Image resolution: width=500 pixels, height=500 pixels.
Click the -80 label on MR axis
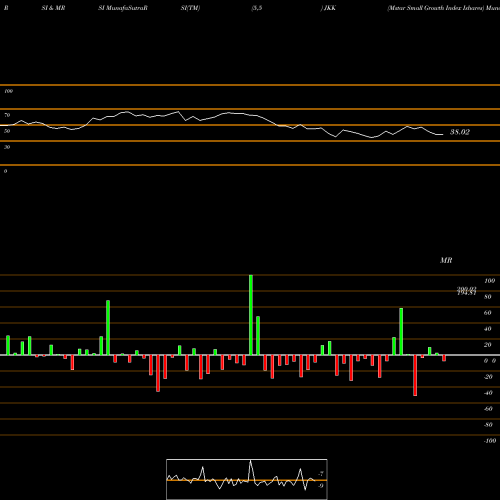coord(488,425)
